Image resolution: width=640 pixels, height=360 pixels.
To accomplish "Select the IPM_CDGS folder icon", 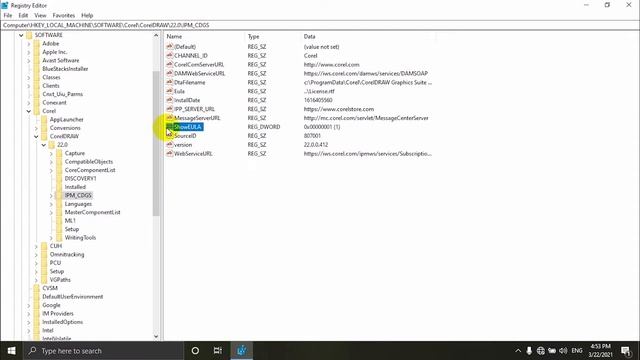I will [x=59, y=196].
